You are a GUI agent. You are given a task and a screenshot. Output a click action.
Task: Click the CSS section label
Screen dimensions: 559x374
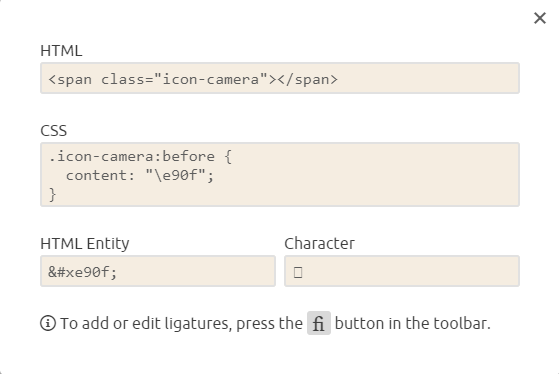(x=53, y=131)
